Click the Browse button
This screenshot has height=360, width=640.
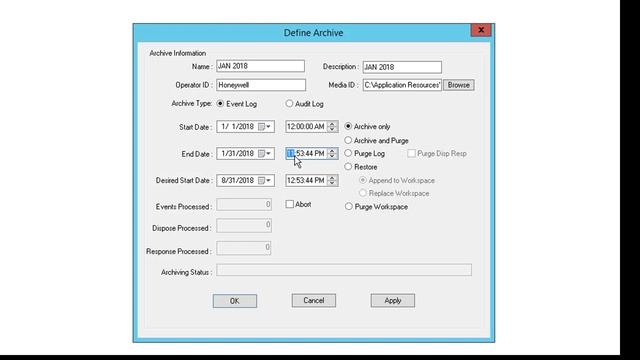[459, 85]
